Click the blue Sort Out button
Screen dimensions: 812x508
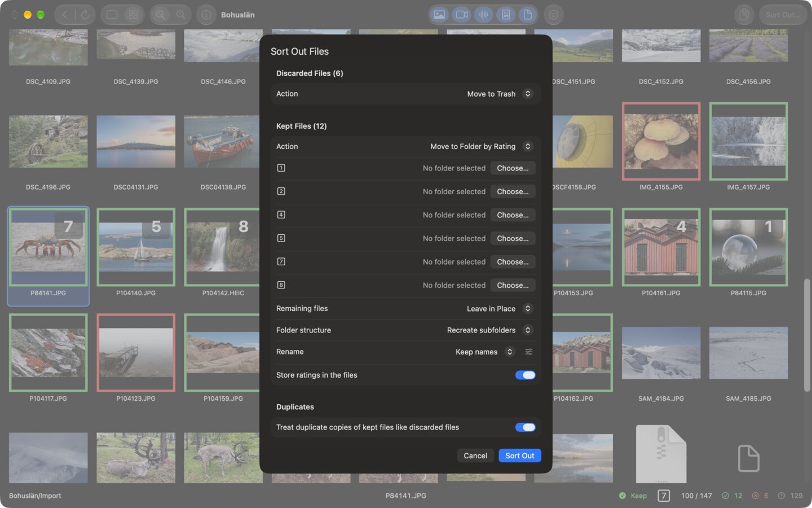[x=520, y=456]
